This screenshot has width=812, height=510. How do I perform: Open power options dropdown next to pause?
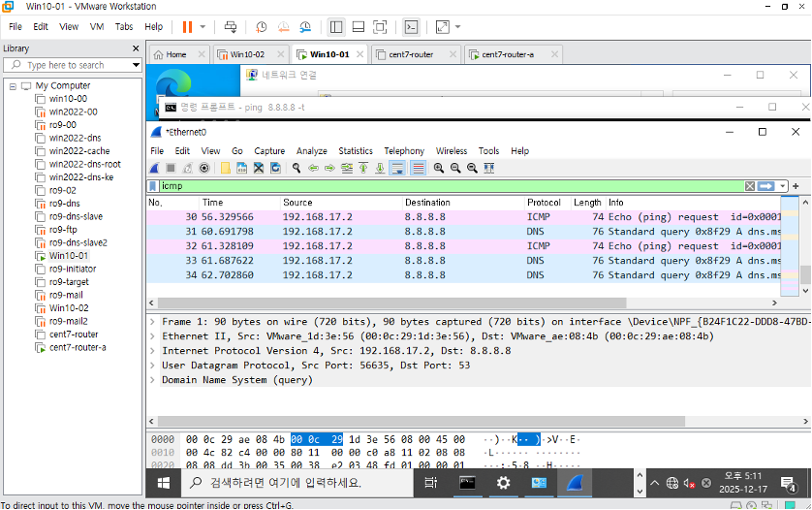[x=203, y=27]
